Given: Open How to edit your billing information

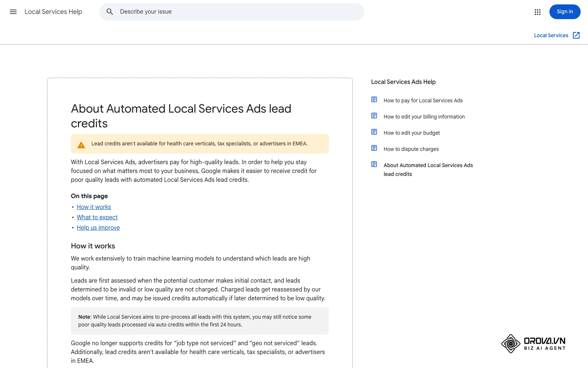Looking at the screenshot, I should 424,117.
